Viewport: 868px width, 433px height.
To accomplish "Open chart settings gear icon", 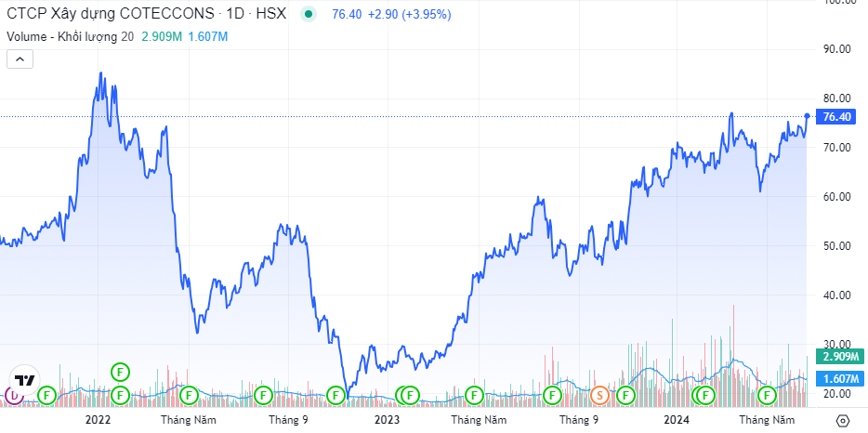I will pos(842,420).
